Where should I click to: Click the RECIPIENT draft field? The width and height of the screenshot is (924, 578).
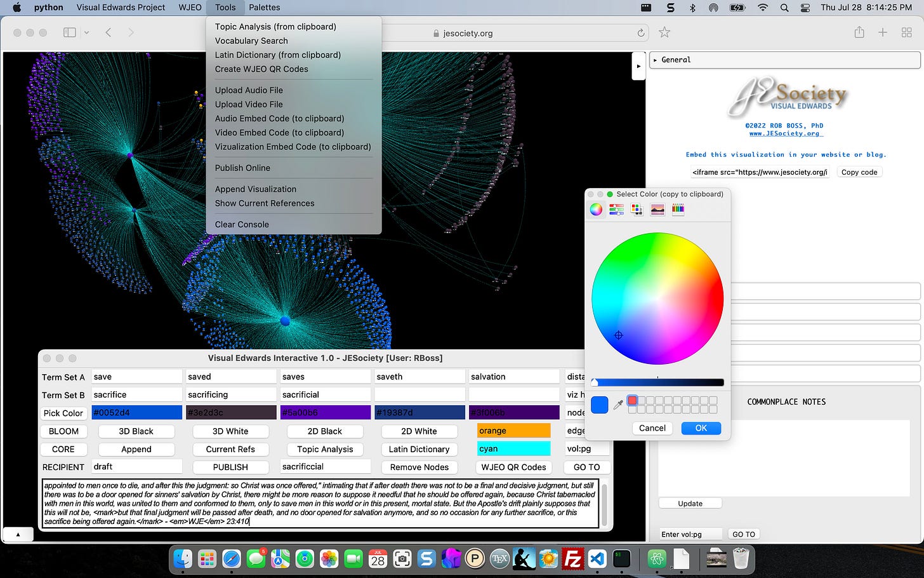click(136, 467)
